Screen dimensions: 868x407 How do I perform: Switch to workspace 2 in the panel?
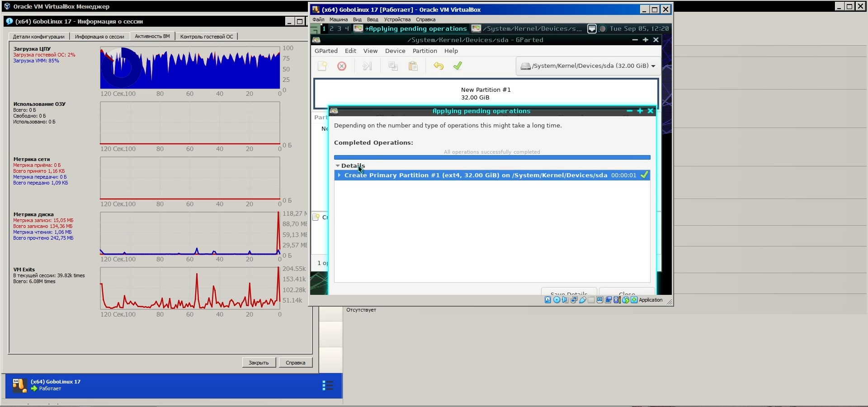pyautogui.click(x=331, y=28)
